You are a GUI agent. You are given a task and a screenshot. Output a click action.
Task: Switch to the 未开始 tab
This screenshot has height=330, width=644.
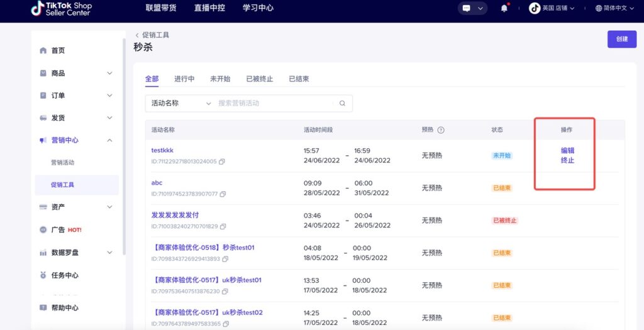[x=220, y=79]
